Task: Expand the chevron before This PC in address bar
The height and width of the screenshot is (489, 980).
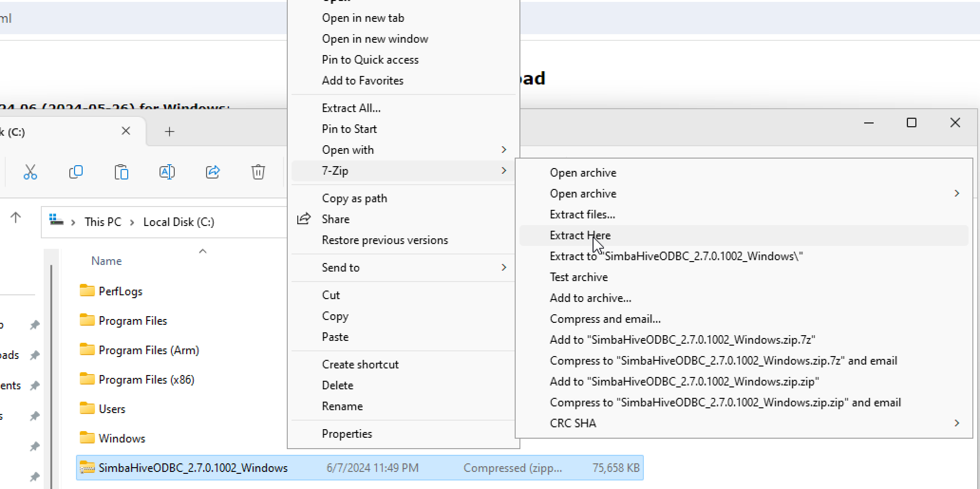Action: [73, 222]
